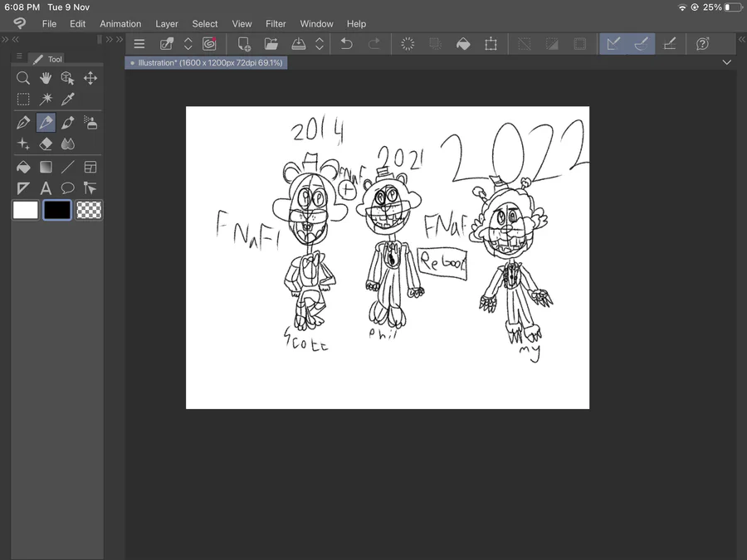Select the Brush tool
The height and width of the screenshot is (560, 747).
[68, 123]
